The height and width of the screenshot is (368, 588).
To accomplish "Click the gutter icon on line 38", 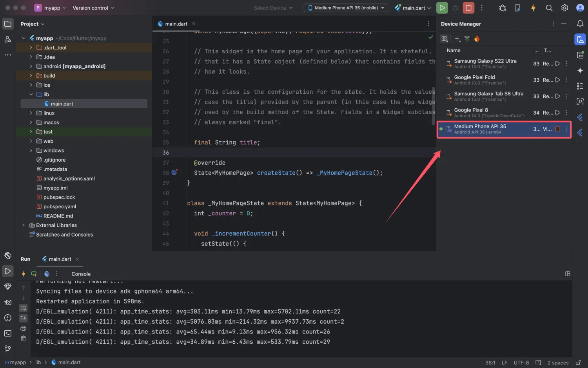I will pos(174,172).
